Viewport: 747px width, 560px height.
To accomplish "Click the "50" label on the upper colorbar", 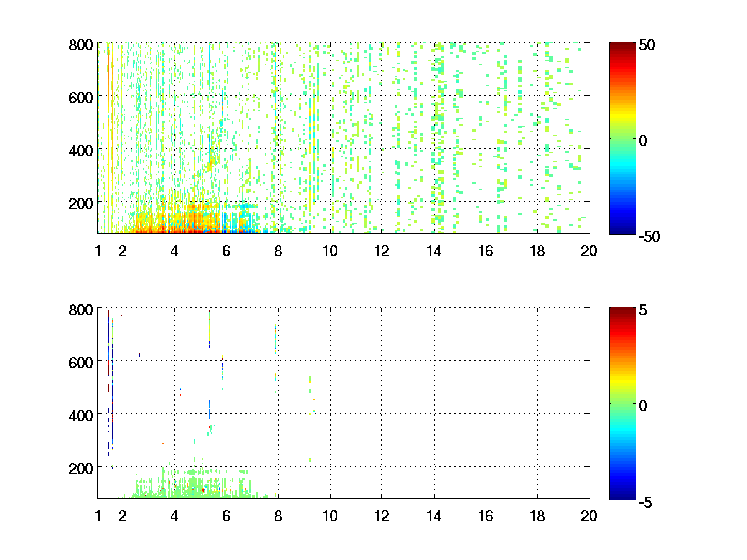I will 647,46.
